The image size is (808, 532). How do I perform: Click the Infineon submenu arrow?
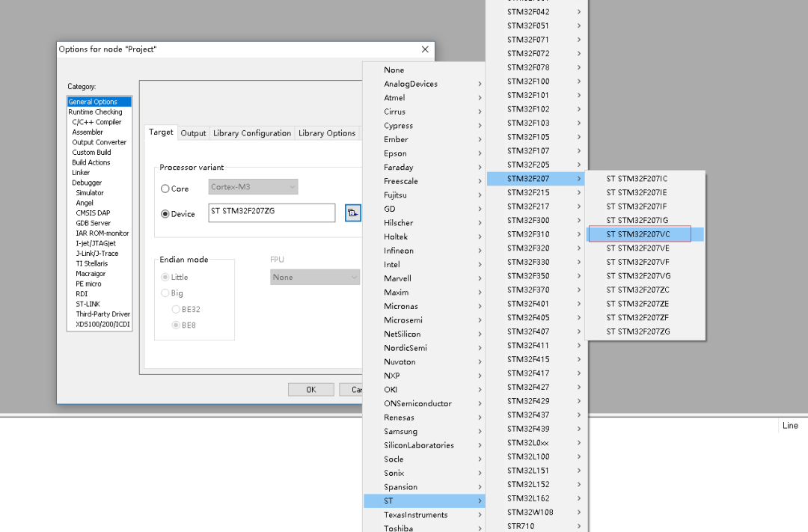(480, 251)
